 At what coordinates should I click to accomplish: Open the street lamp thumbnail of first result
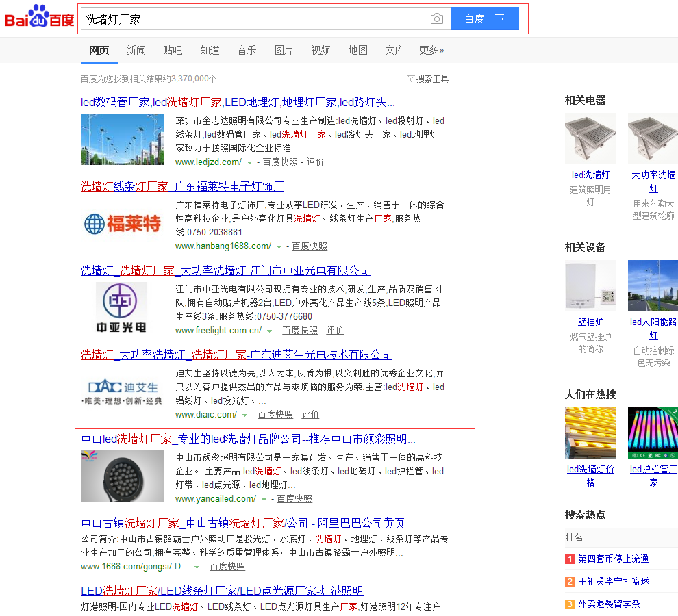(122, 139)
